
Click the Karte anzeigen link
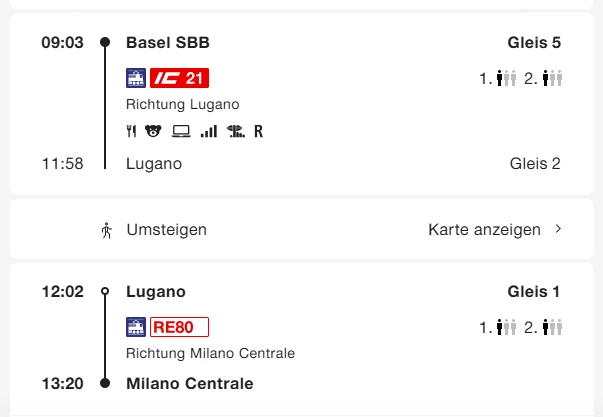point(484,230)
